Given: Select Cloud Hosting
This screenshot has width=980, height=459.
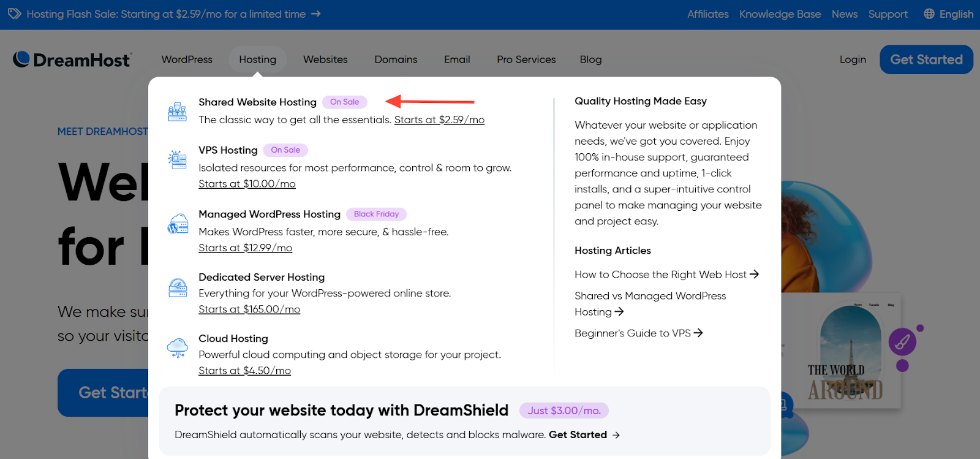Looking at the screenshot, I should (233, 338).
